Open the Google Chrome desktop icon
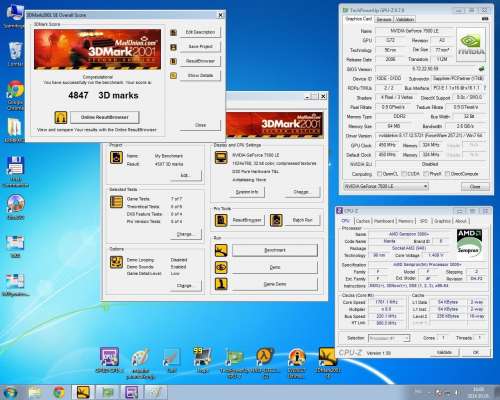Viewport: 500px width, 400px height. (15, 95)
